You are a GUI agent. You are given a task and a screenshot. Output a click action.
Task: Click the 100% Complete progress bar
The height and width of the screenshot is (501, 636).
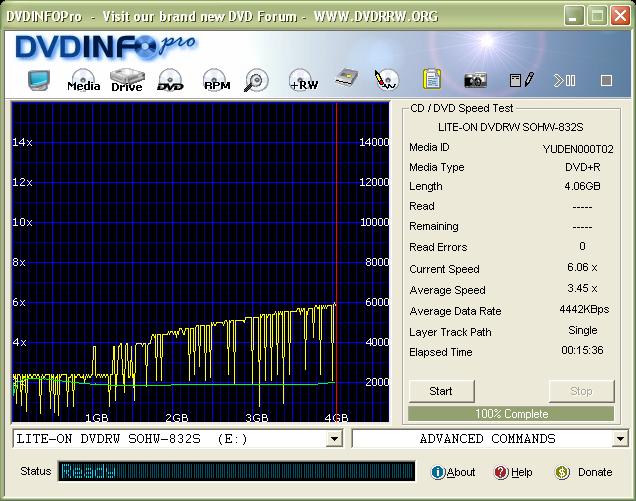click(x=511, y=414)
